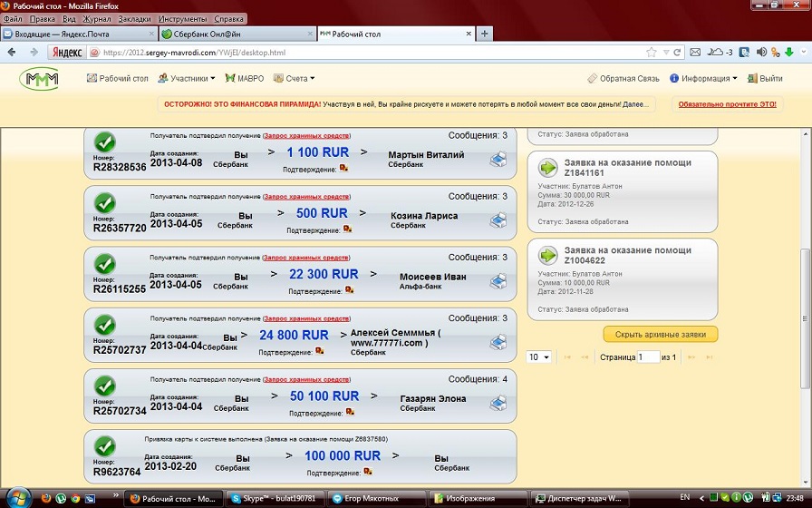The image size is (812, 508).
Task: Open print icon for request R25702737
Action: (x=498, y=342)
